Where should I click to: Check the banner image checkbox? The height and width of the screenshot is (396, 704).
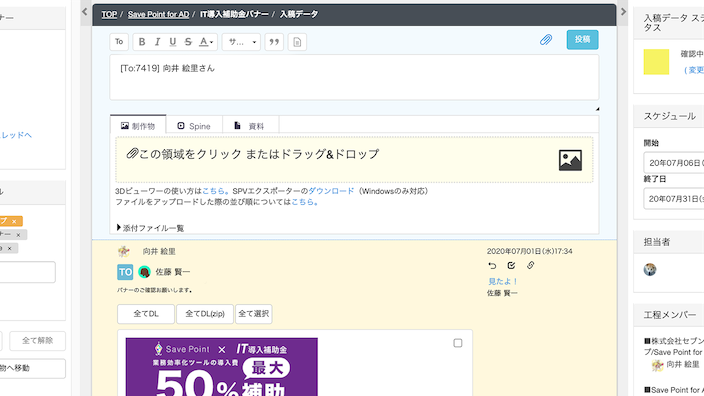coord(458,343)
